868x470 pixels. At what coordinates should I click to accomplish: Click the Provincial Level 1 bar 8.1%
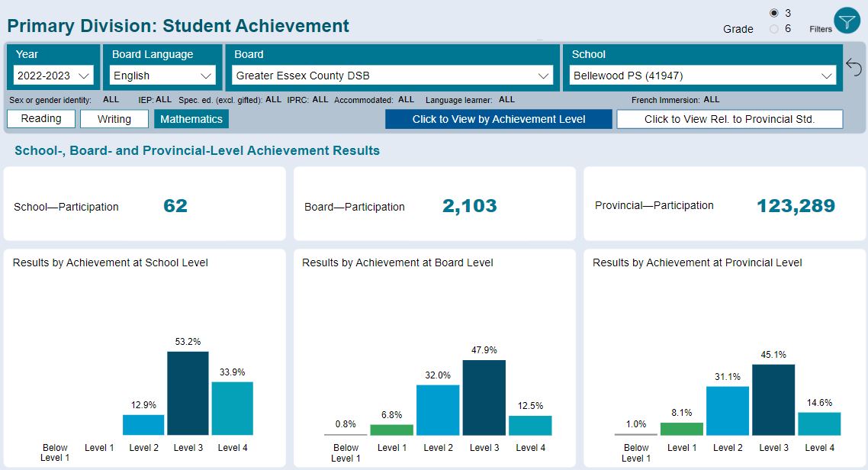[x=681, y=429]
